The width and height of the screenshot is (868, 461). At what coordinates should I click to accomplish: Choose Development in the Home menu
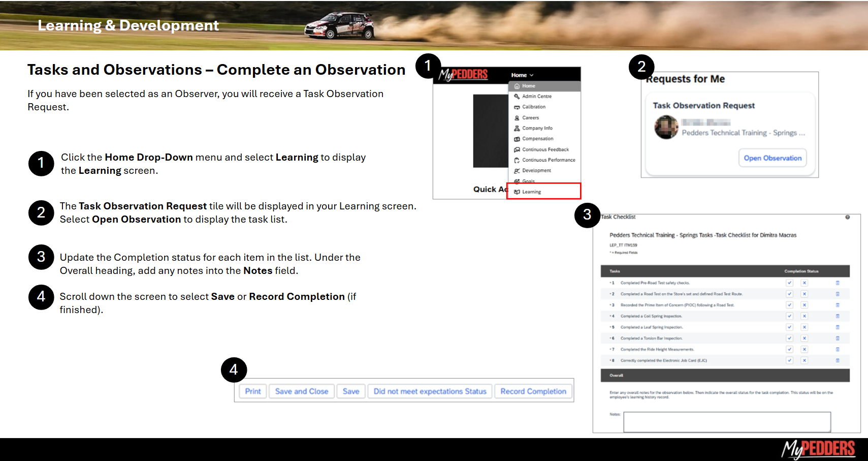coord(536,171)
